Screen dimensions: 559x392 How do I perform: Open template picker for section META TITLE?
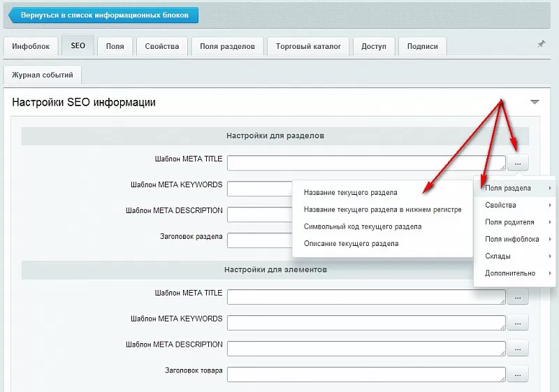[x=518, y=163]
